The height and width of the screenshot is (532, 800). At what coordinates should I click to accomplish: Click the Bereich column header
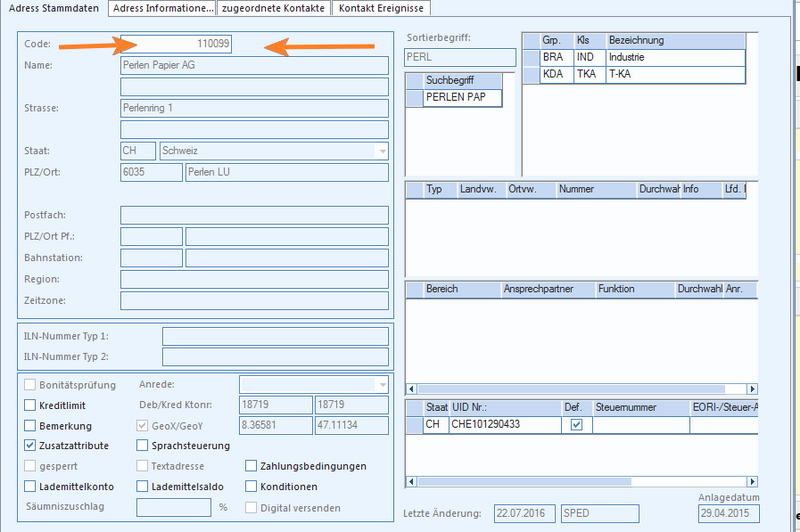coord(462,289)
